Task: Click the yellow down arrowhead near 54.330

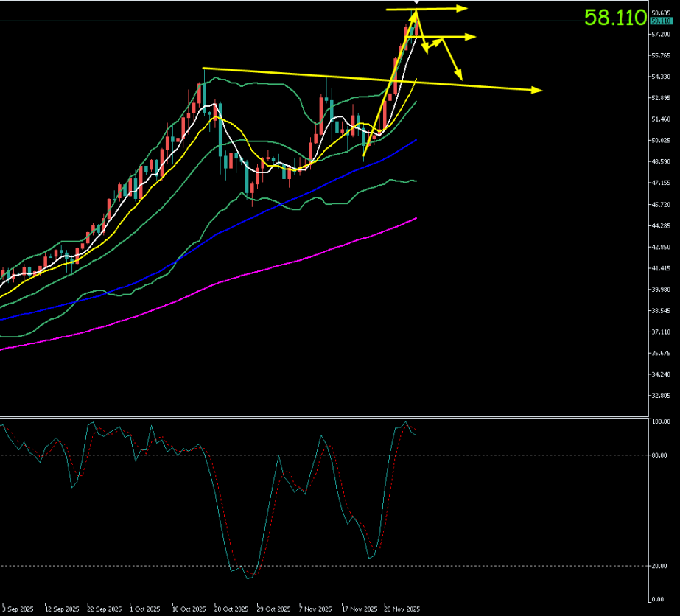Action: pyautogui.click(x=459, y=75)
